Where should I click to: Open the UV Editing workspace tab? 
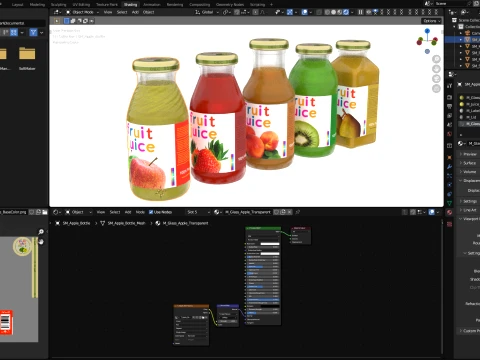point(81,5)
